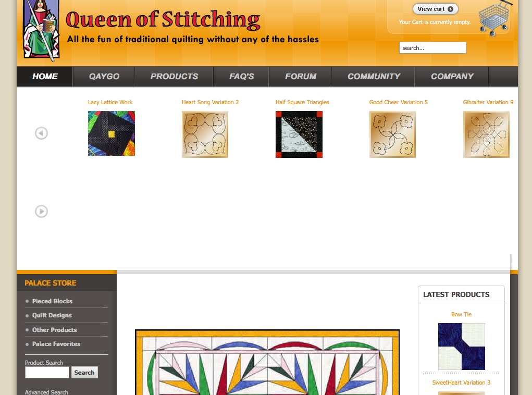The image size is (532, 395).
Task: Click the shopping cart icon
Action: click(x=494, y=19)
